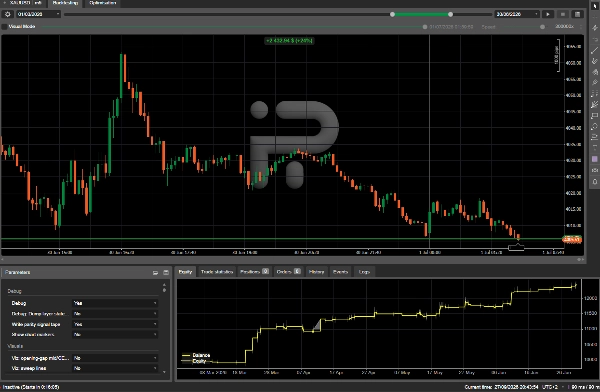The height and width of the screenshot is (392, 600).
Task: Click the visual mode progress handle
Action: pos(425,27)
